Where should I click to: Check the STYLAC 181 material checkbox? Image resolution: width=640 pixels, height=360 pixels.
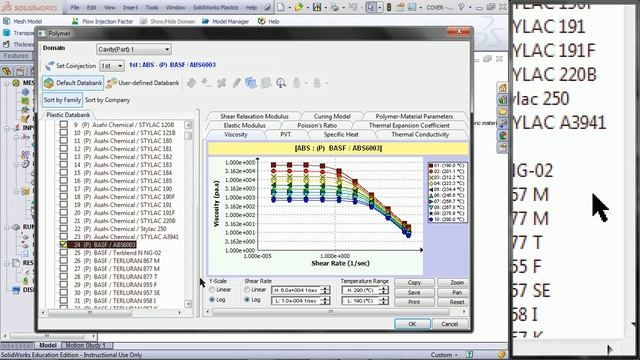[64, 149]
